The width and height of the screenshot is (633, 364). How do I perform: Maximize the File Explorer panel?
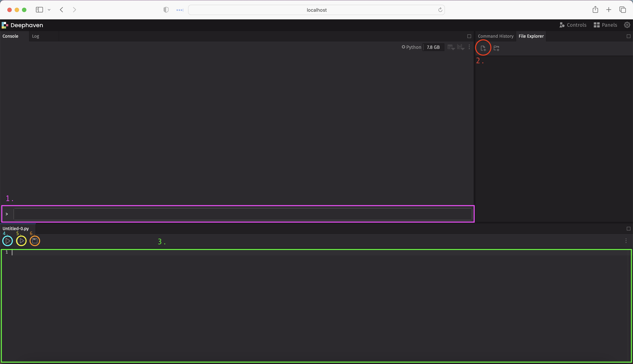pos(628,36)
